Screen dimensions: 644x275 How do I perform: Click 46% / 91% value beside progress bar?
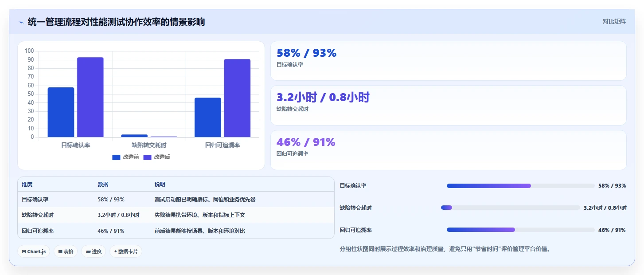point(612,230)
